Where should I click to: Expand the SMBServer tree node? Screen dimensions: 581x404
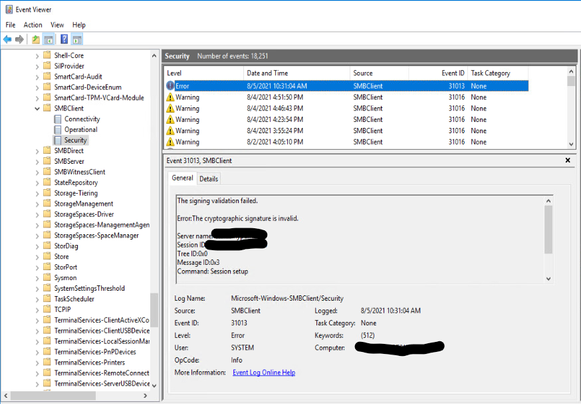click(37, 162)
